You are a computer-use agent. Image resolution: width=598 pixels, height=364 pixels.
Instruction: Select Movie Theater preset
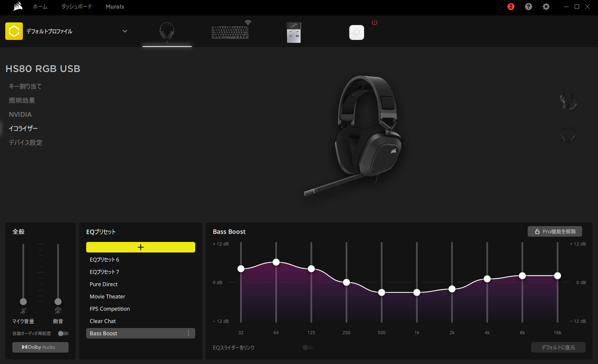coord(141,296)
